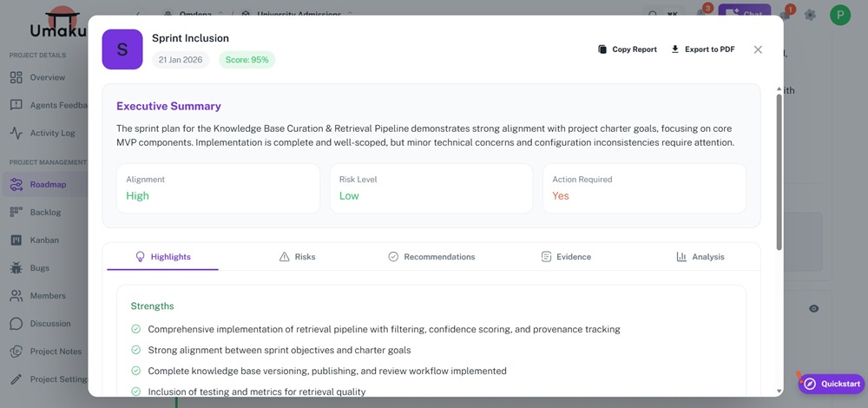This screenshot has width=868, height=408.
Task: Click the Export to PDF download icon
Action: pos(675,49)
